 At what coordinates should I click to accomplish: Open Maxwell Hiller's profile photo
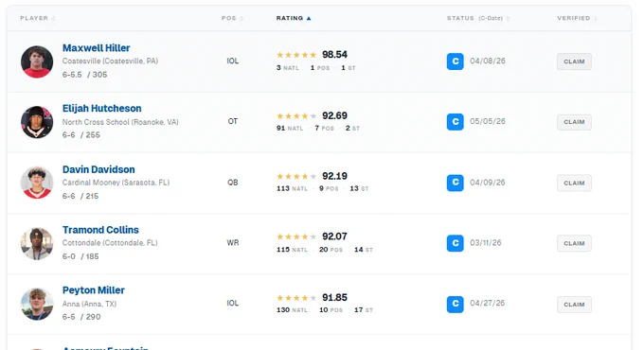[37, 61]
